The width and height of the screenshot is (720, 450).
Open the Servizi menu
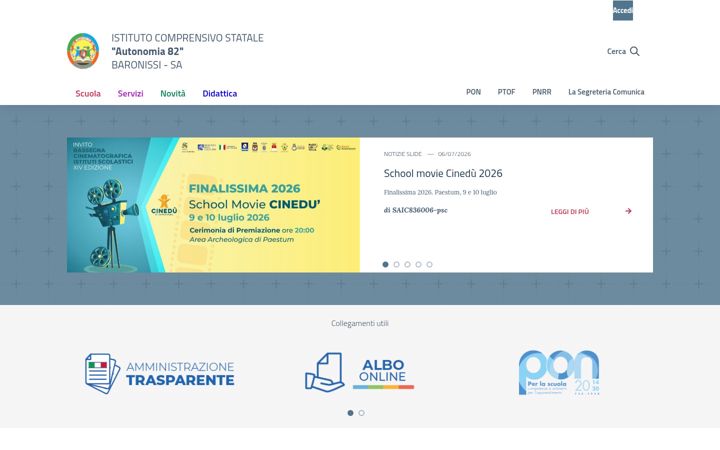coord(130,94)
